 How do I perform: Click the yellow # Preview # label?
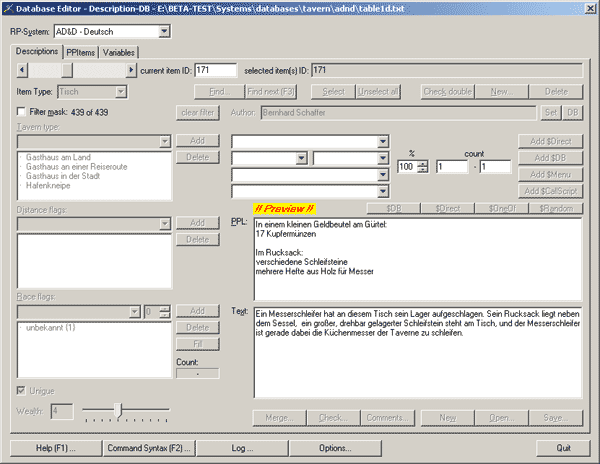tap(284, 208)
